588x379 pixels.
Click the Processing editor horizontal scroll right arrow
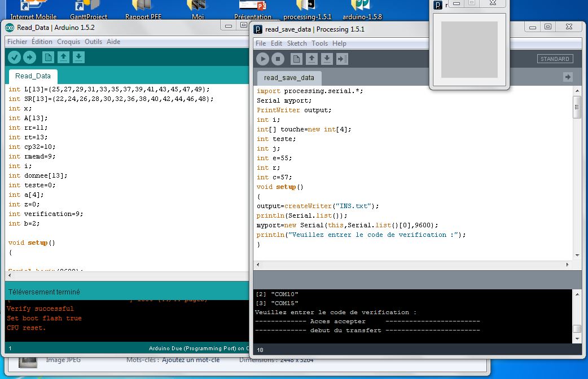pyautogui.click(x=567, y=265)
